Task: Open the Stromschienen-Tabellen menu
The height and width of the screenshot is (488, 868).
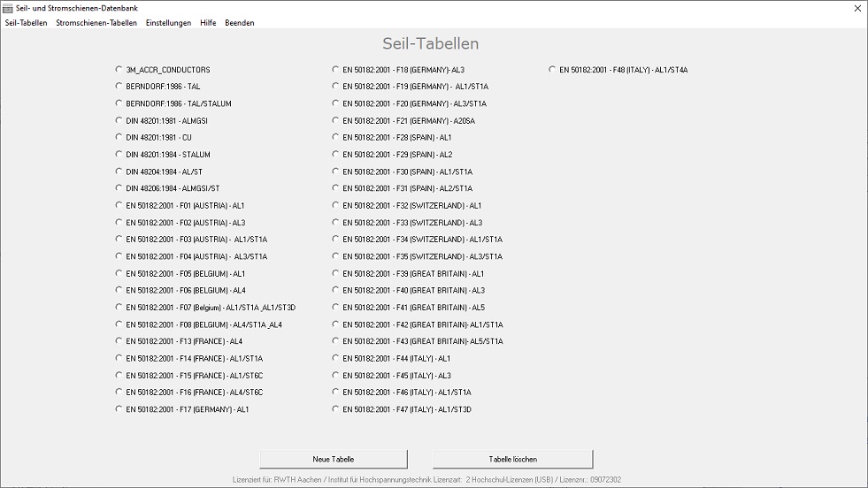Action: pyautogui.click(x=96, y=23)
